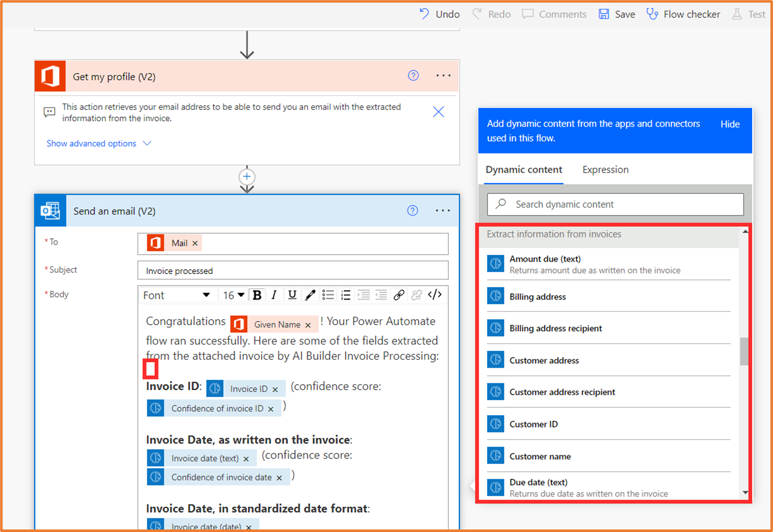The height and width of the screenshot is (532, 773).
Task: Insert a numbered list in the body
Action: 345,295
